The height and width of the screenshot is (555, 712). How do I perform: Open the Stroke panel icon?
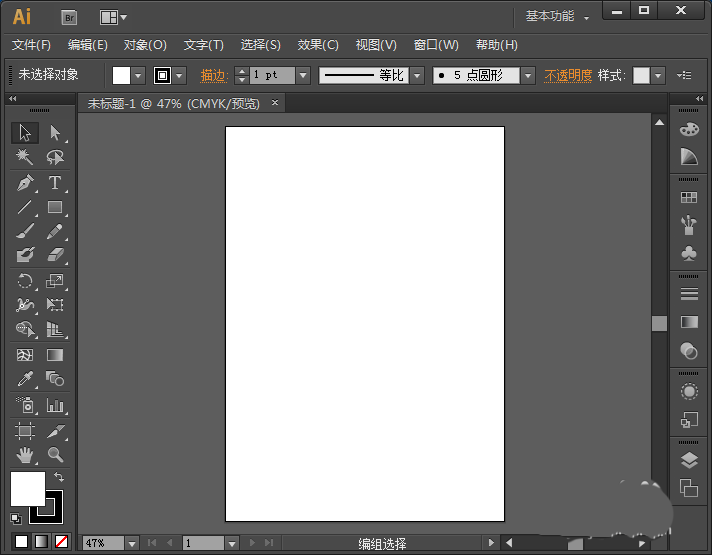point(689,294)
